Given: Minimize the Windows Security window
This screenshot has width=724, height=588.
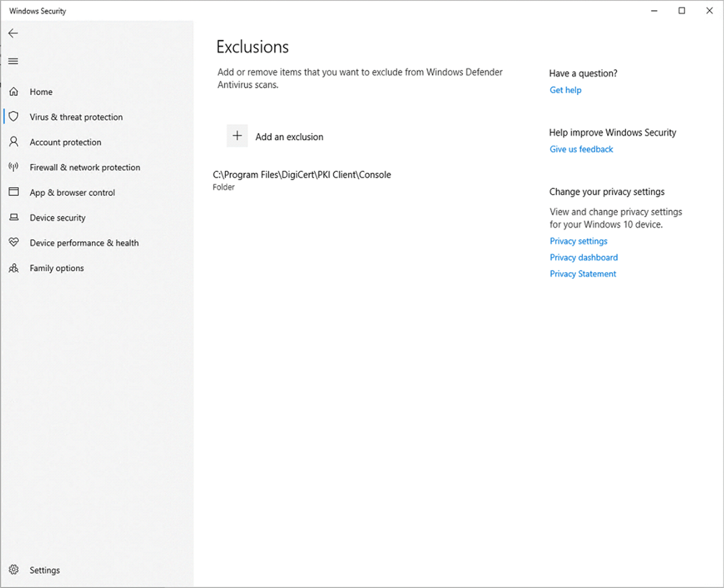Looking at the screenshot, I should pos(654,11).
